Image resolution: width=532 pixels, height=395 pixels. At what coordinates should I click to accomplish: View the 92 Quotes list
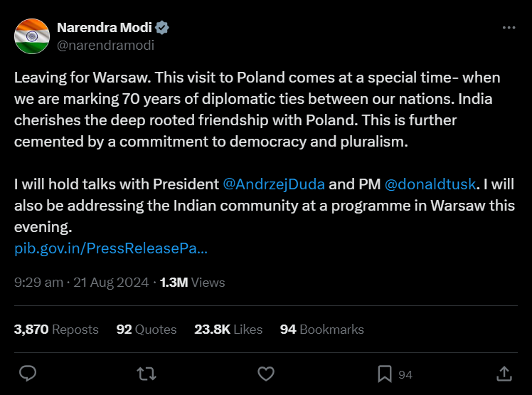click(146, 330)
